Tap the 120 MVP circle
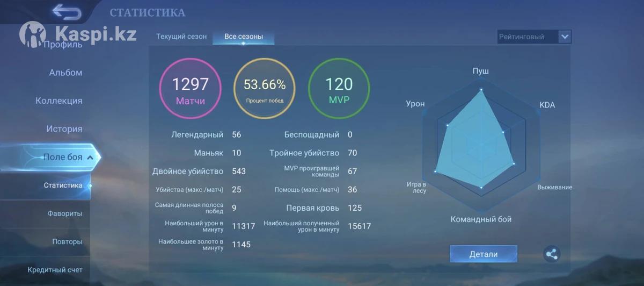Screen dimensions: 644x286 (339, 89)
